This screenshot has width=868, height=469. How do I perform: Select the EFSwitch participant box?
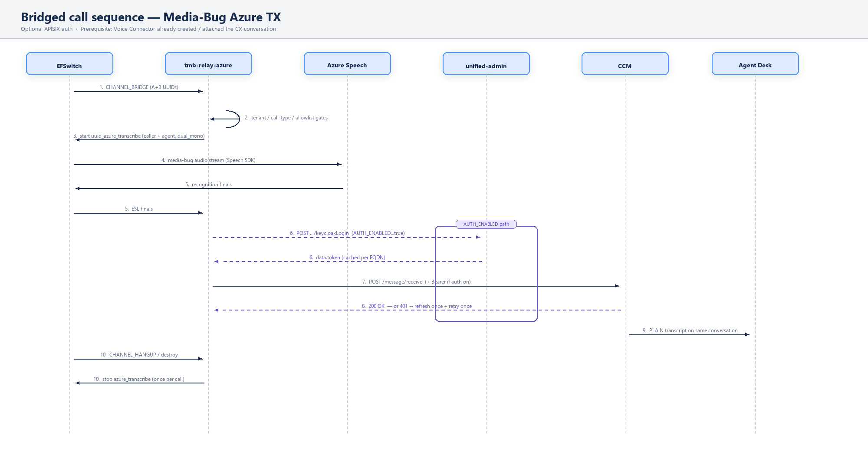(x=69, y=64)
